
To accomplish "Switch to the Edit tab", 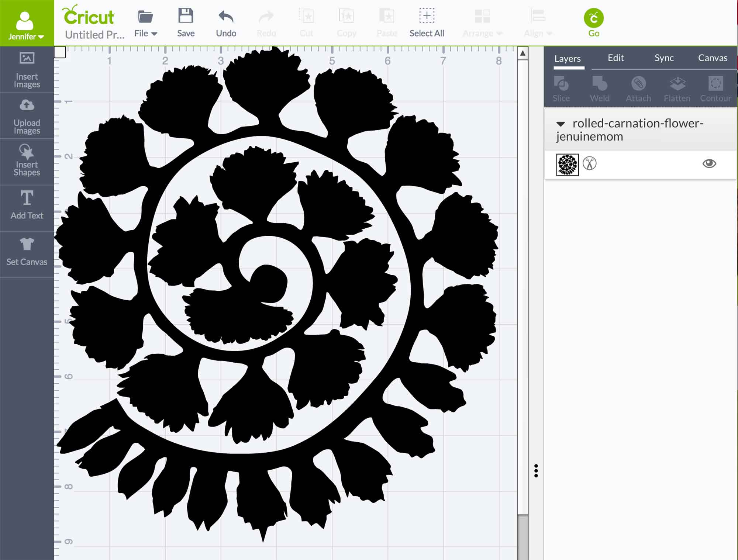I will tap(615, 58).
